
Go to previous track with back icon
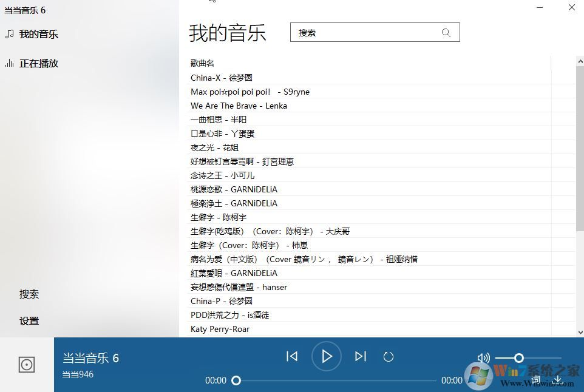pos(292,356)
